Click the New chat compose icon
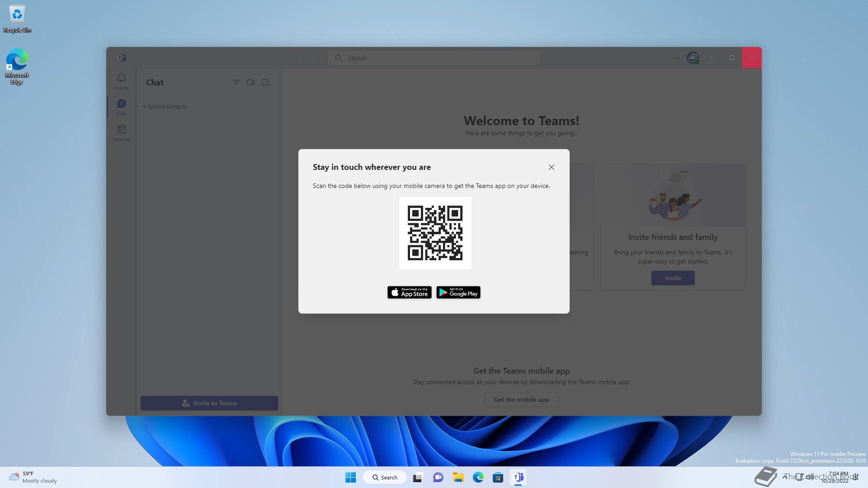 coord(265,82)
